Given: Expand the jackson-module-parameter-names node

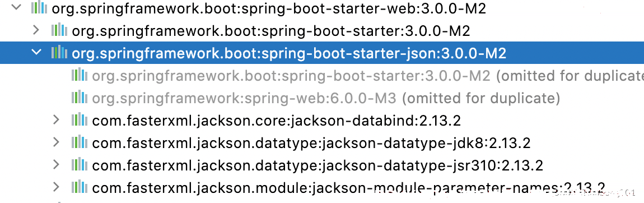Looking at the screenshot, I should [x=56, y=187].
